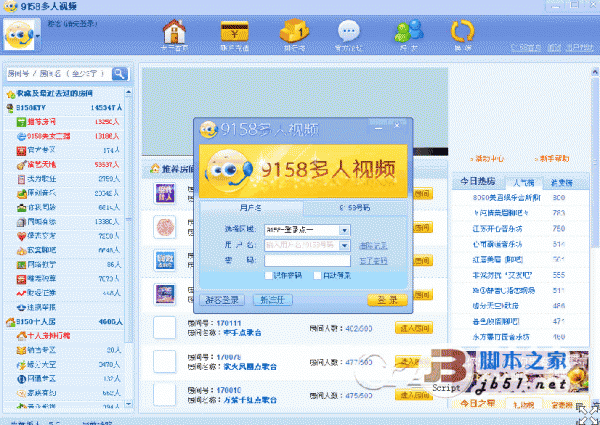Click the guitar icon on the 53537人 row
Image resolution: width=600 pixels, height=425 pixels.
coord(21,165)
